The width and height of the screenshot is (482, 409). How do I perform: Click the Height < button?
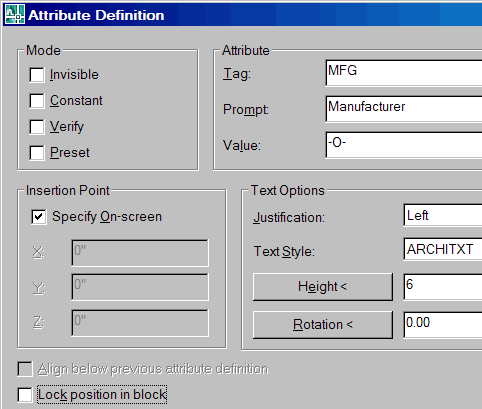click(x=323, y=287)
